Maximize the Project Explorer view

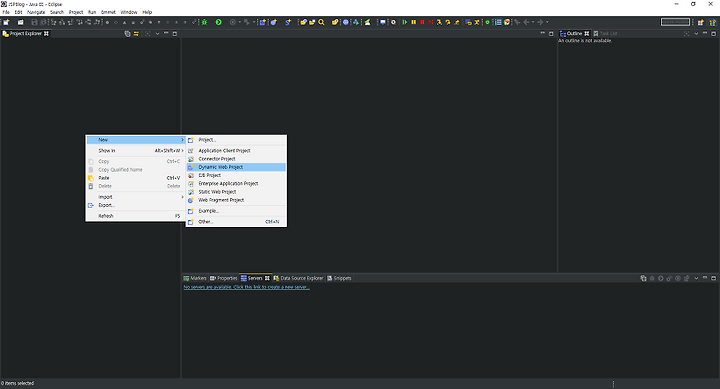[x=174, y=34]
